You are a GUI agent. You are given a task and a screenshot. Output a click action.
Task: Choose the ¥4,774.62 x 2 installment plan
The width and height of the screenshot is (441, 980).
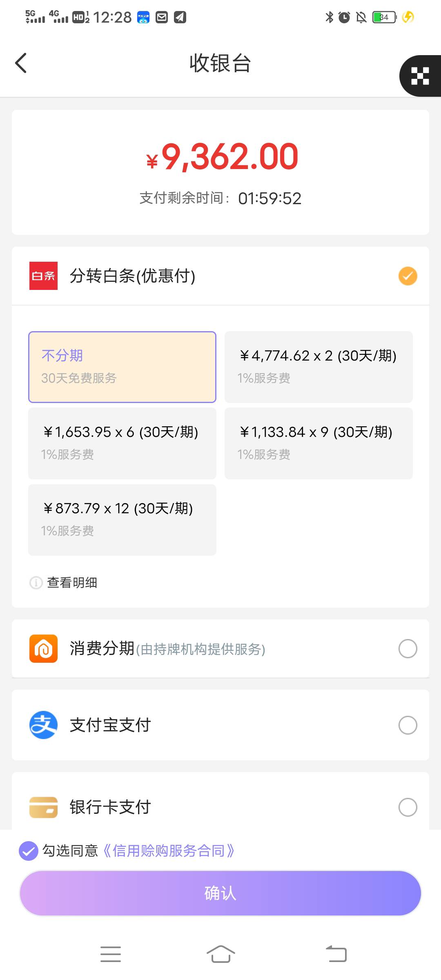coord(318,367)
